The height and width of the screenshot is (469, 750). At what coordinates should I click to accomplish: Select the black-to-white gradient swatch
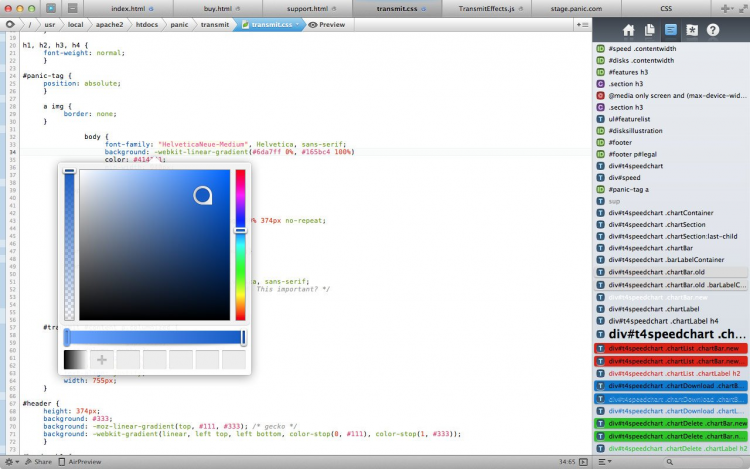pos(75,359)
